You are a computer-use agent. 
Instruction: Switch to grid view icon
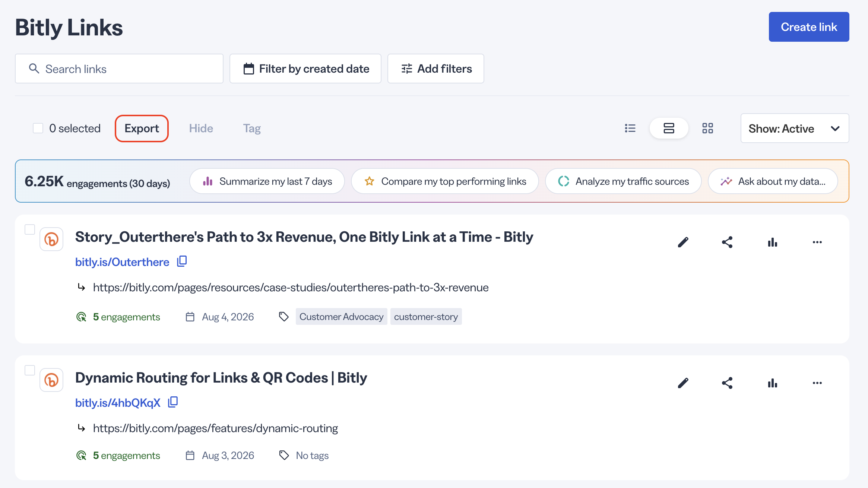coord(707,128)
